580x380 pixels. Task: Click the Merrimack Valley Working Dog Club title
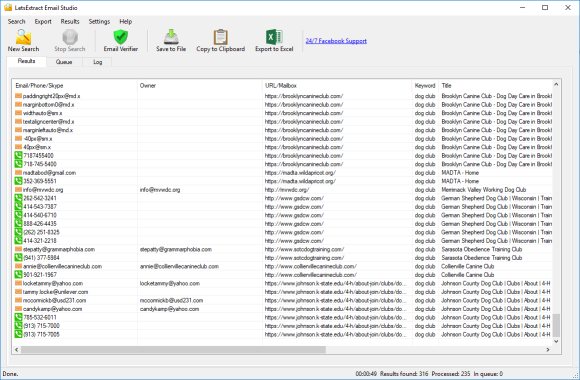(x=483, y=190)
